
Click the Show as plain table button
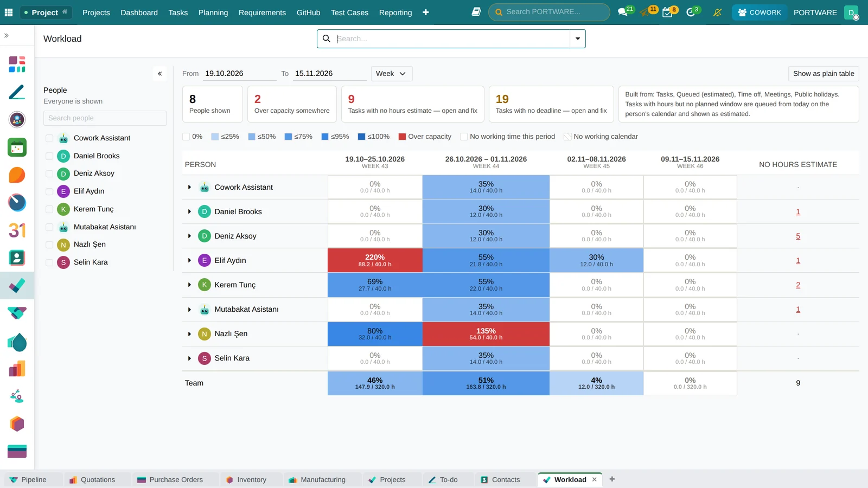(x=824, y=74)
